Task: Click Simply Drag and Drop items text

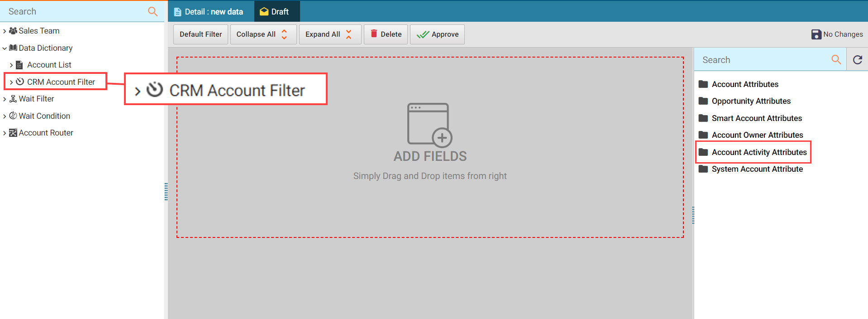Action: 430,176
